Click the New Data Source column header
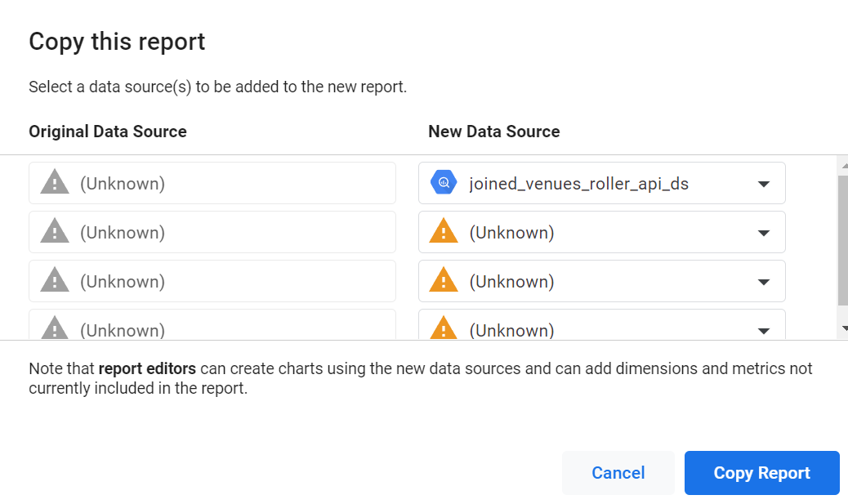The width and height of the screenshot is (848, 504). point(494,131)
